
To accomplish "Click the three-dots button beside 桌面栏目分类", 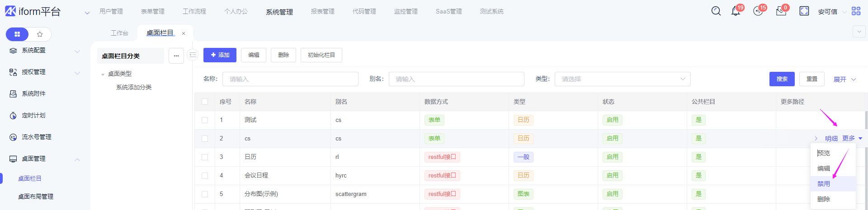I will pos(176,56).
